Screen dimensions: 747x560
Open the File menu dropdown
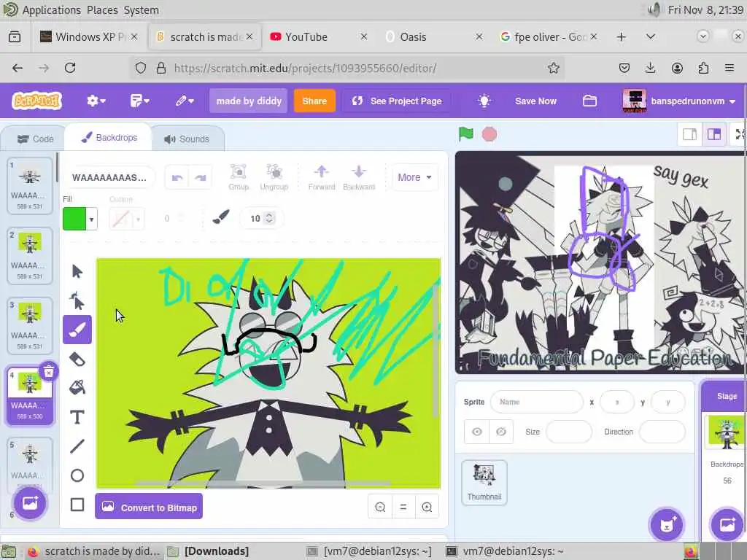pos(139,101)
